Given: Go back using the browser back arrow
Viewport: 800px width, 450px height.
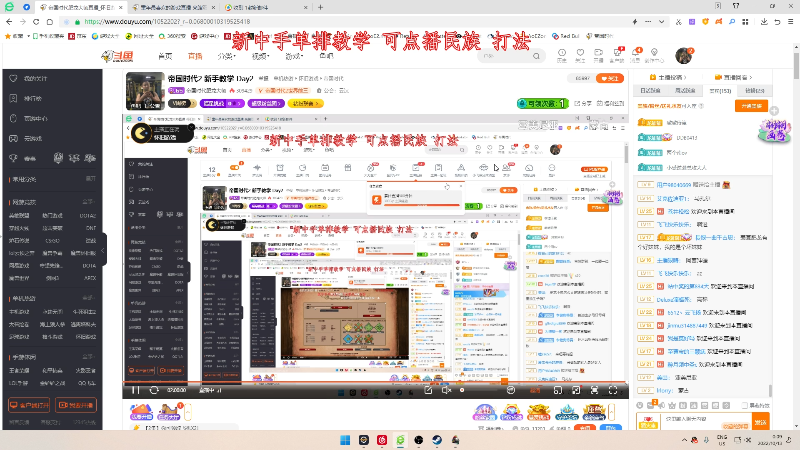Looking at the screenshot, I should click(9, 21).
